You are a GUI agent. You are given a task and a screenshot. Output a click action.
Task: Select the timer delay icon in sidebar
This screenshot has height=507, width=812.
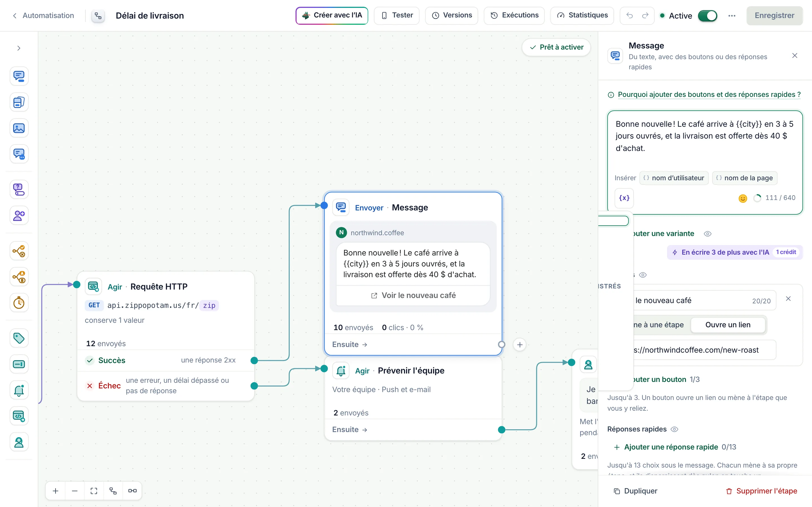point(19,303)
